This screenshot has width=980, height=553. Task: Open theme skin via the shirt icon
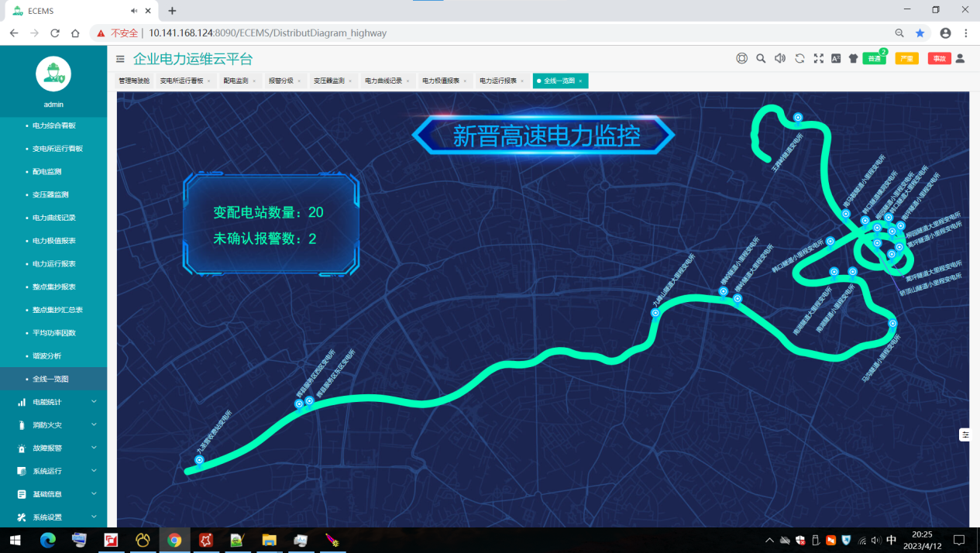click(854, 58)
